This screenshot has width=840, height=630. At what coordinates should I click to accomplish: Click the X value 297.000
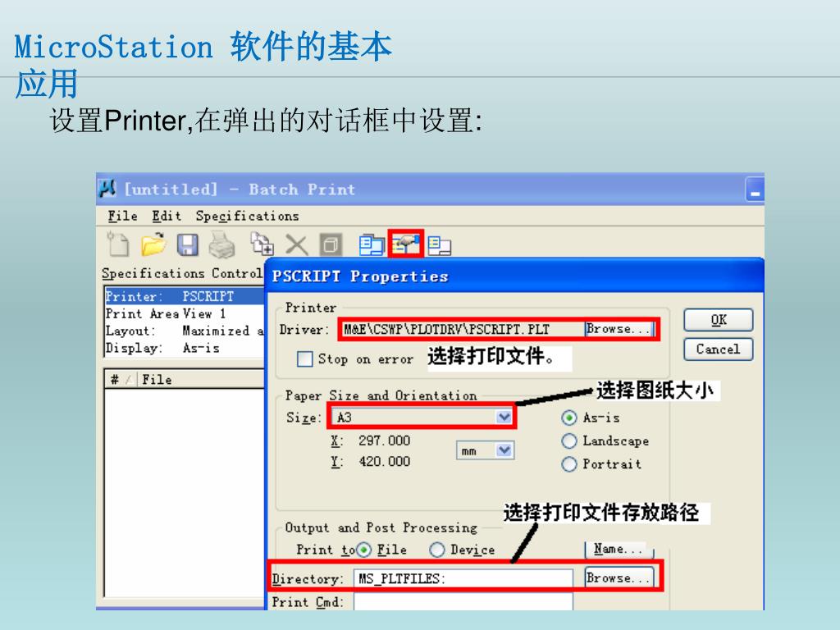click(x=384, y=441)
